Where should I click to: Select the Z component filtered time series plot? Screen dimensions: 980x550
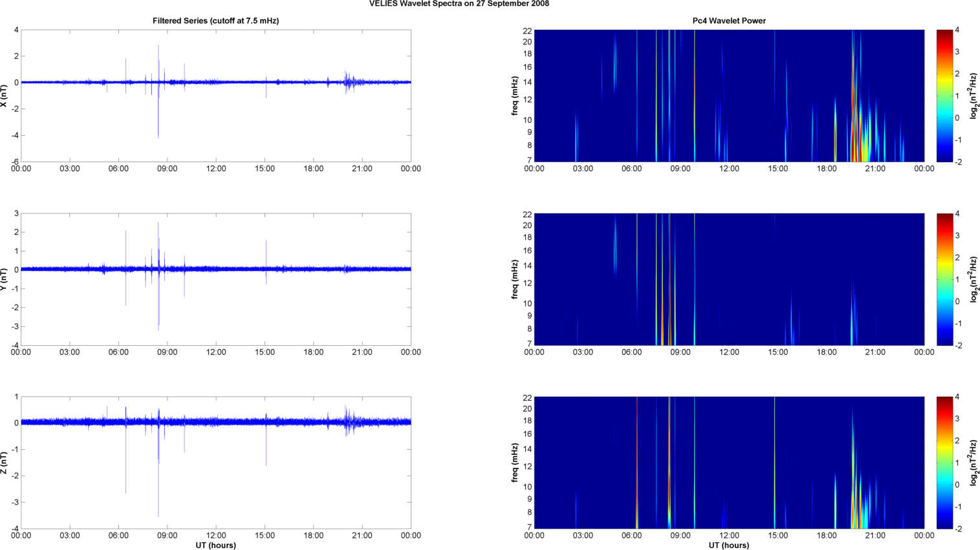(x=215, y=463)
